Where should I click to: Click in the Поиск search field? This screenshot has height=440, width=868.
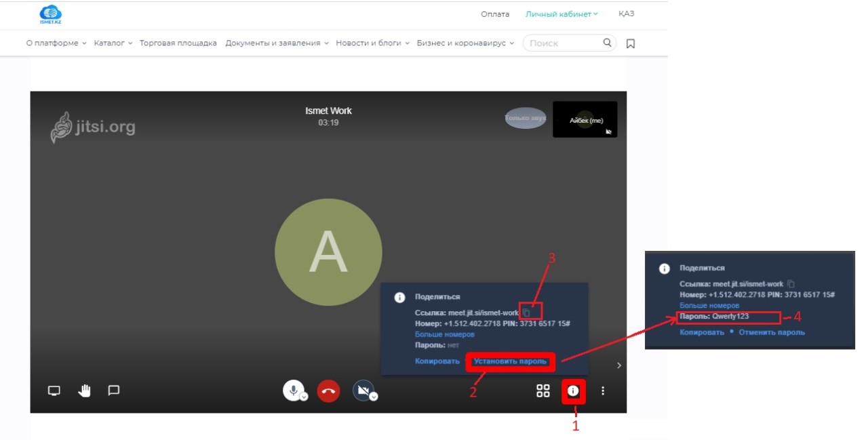(563, 43)
